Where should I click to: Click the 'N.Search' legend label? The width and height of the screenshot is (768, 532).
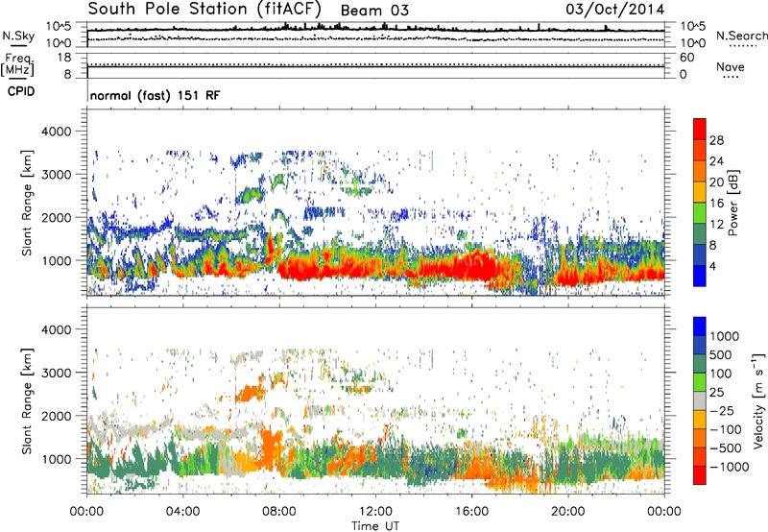pyautogui.click(x=741, y=36)
